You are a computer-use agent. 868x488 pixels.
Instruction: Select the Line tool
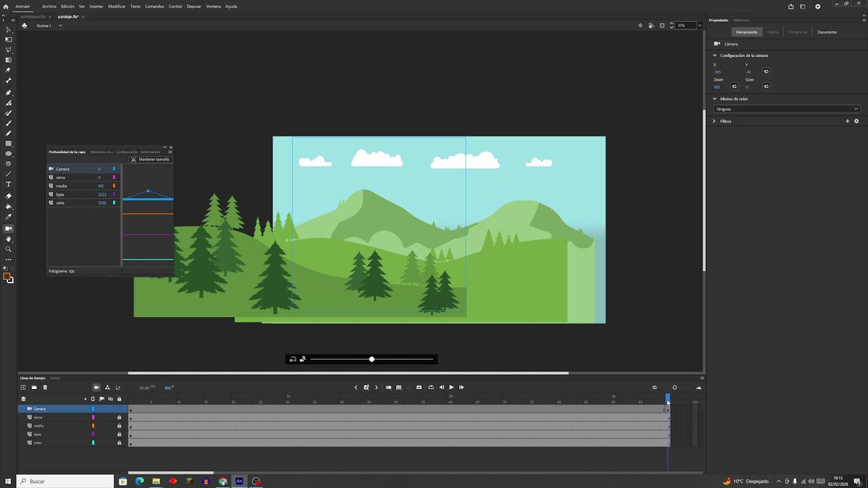click(8, 174)
